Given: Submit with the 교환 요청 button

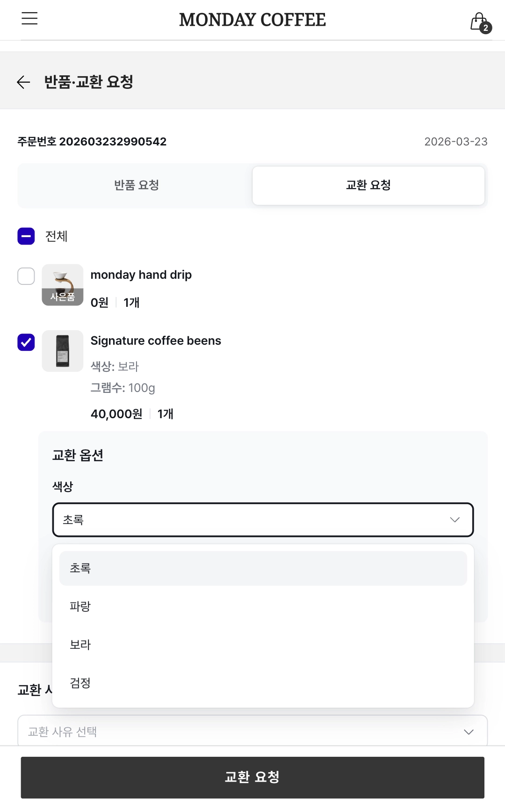Looking at the screenshot, I should click(252, 777).
